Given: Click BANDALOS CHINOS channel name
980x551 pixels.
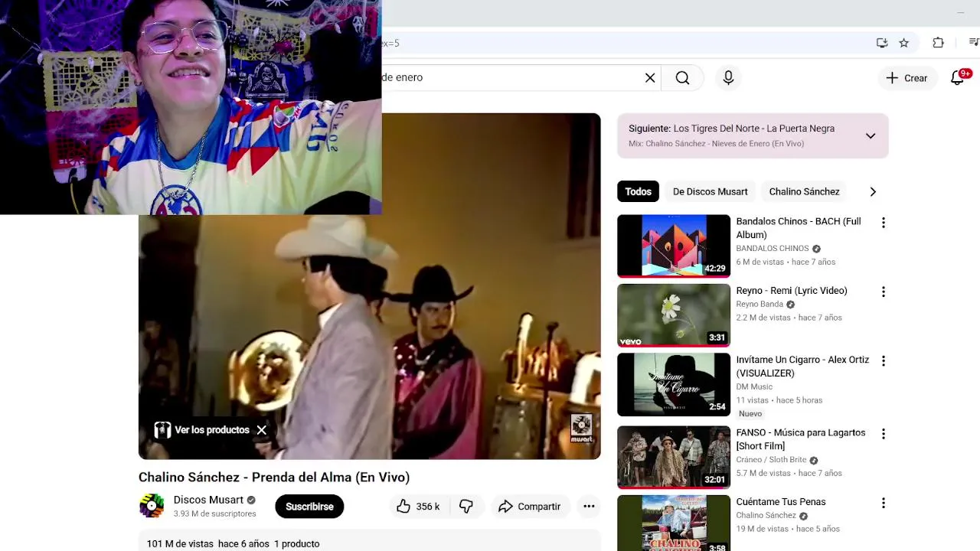Looking at the screenshot, I should (x=773, y=249).
